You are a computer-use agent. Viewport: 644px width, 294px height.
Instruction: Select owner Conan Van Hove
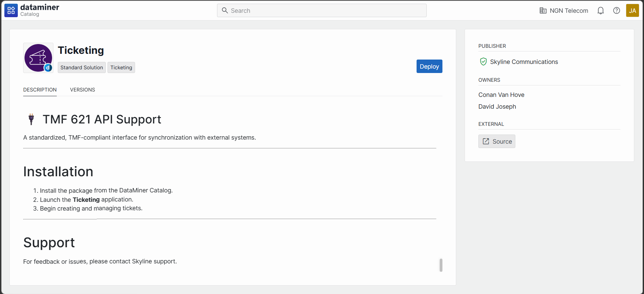click(x=501, y=95)
